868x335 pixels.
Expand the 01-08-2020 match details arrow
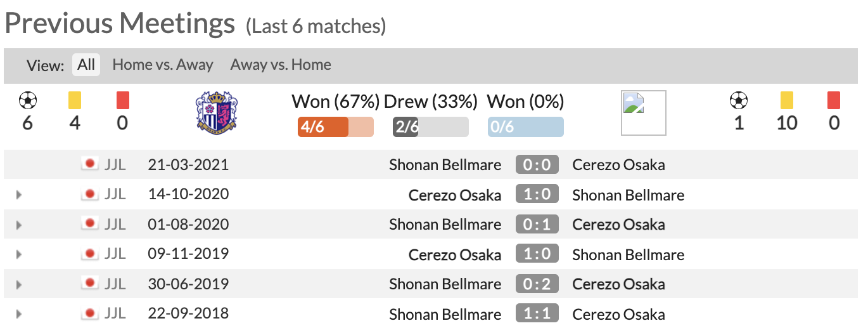click(19, 225)
